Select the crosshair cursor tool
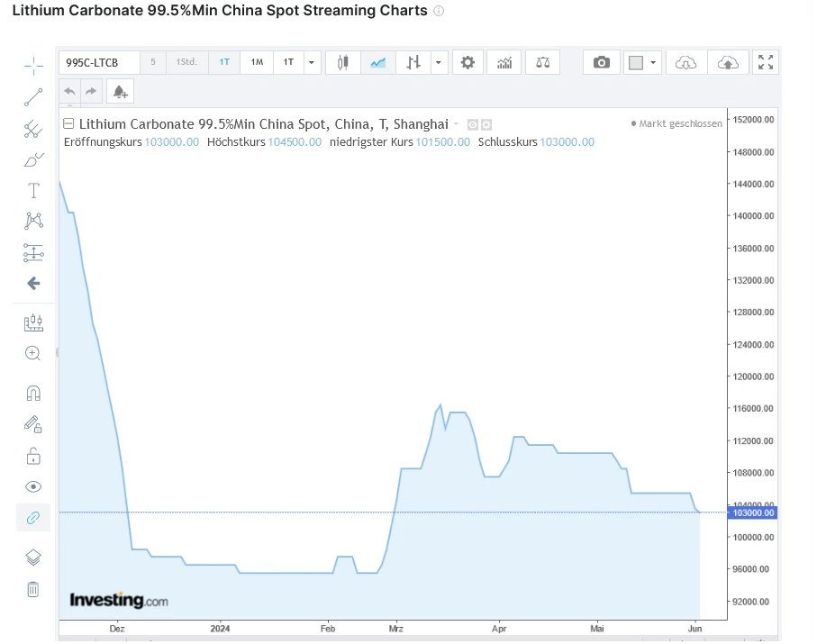 click(33, 65)
